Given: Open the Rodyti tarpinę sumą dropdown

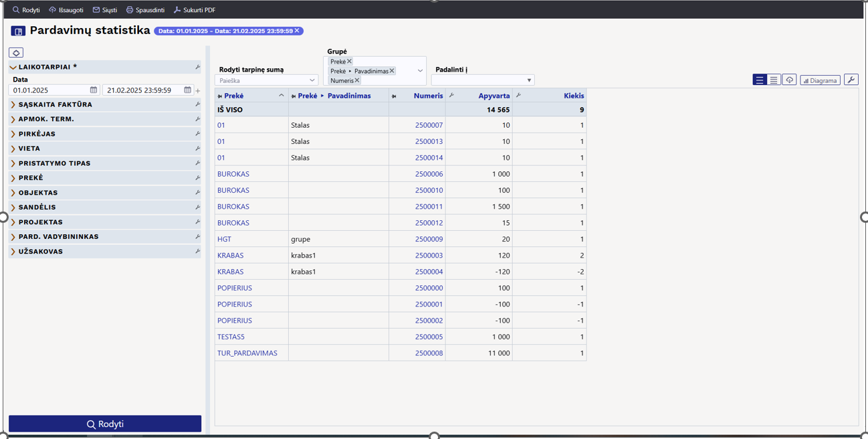Looking at the screenshot, I should coord(266,80).
